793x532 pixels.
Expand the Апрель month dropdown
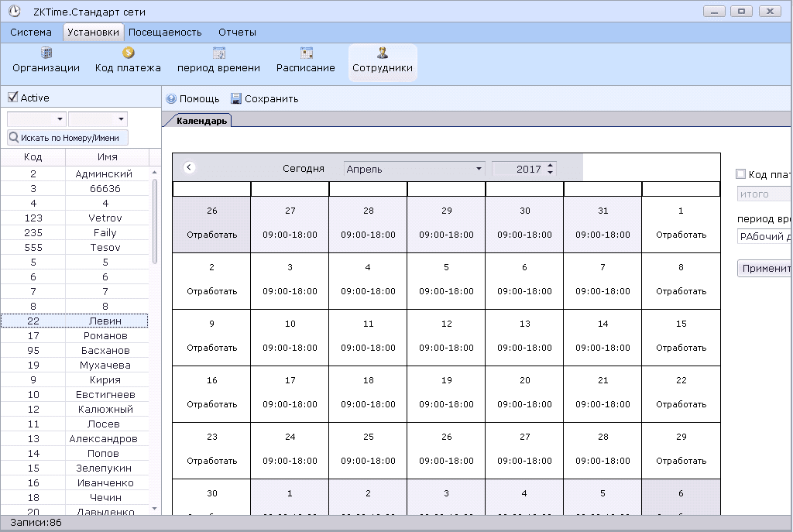click(x=479, y=169)
